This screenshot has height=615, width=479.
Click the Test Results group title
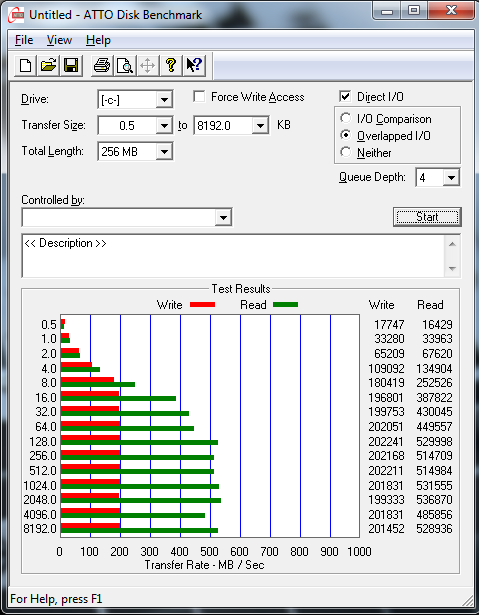tap(241, 289)
